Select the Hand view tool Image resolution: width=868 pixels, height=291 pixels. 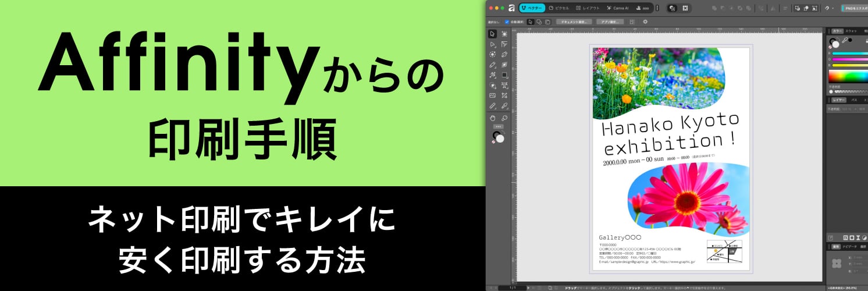click(493, 118)
